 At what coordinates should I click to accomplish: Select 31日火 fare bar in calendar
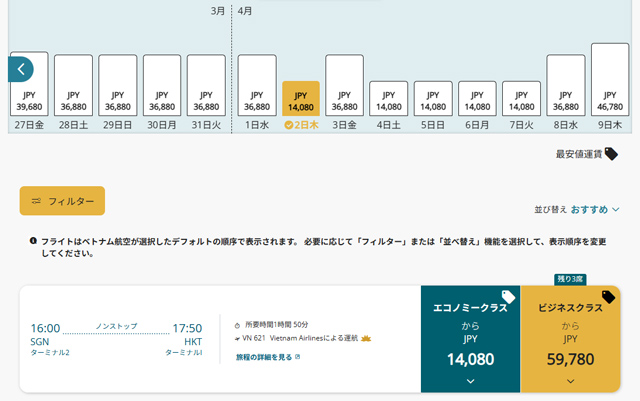click(205, 93)
